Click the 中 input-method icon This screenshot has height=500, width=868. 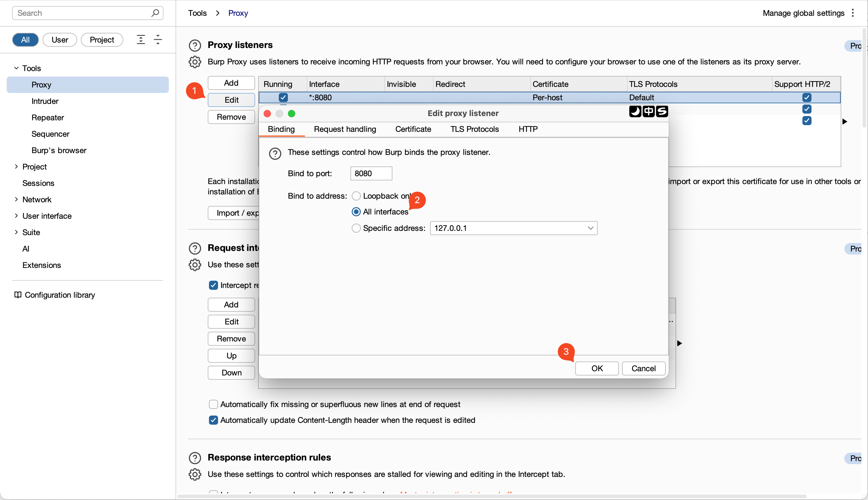tap(648, 111)
